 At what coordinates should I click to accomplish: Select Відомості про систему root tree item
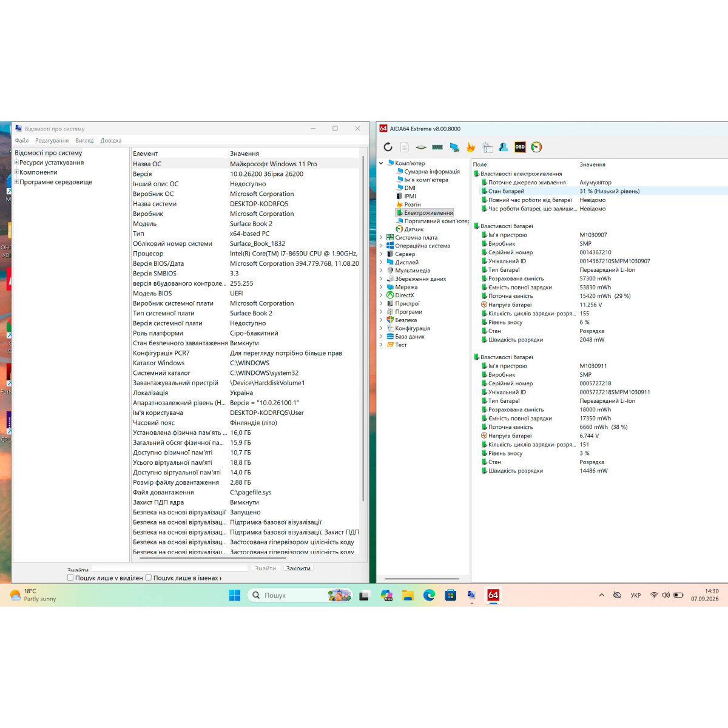tap(48, 153)
